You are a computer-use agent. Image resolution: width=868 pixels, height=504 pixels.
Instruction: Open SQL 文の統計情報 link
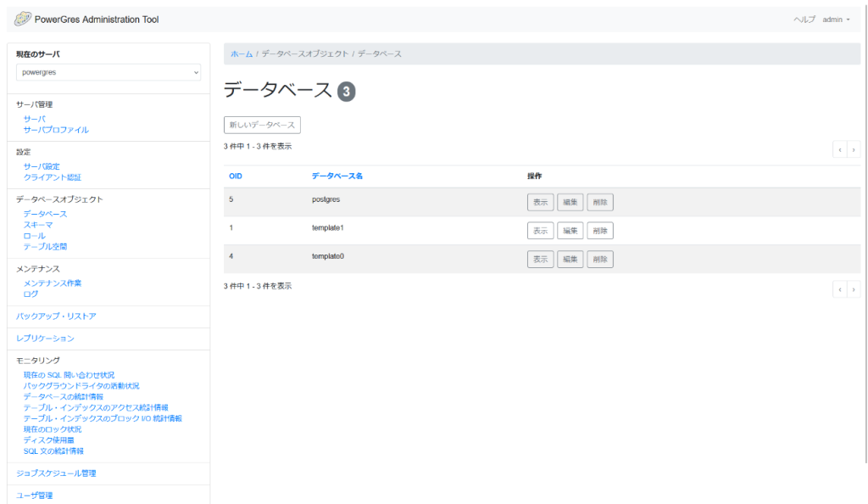point(53,451)
